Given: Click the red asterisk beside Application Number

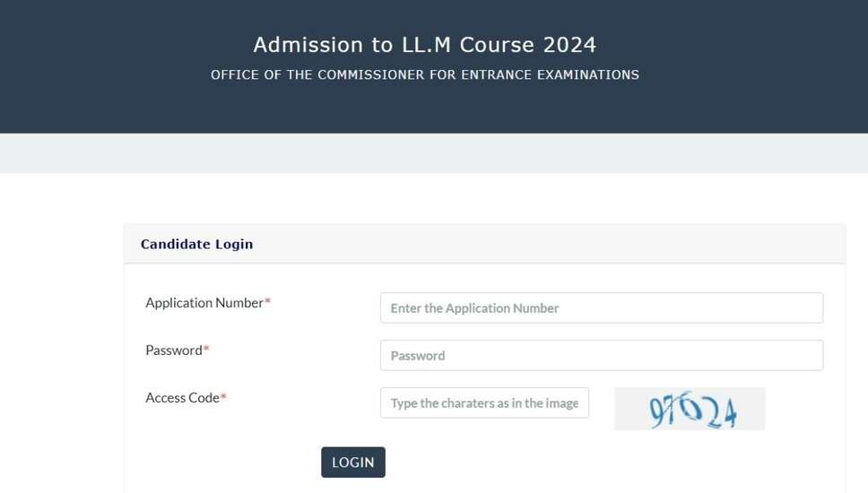Looking at the screenshot, I should click(268, 302).
